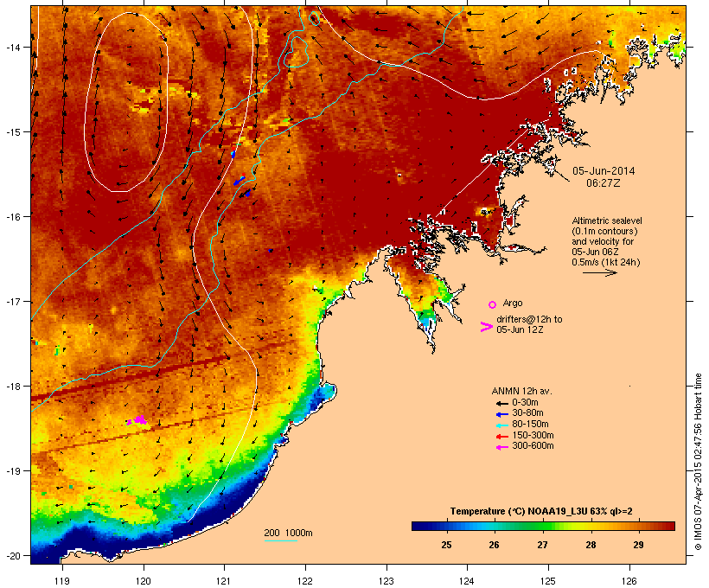709x588 pixels.
Task: Click the 30-80m depth label
Action: pos(527,413)
